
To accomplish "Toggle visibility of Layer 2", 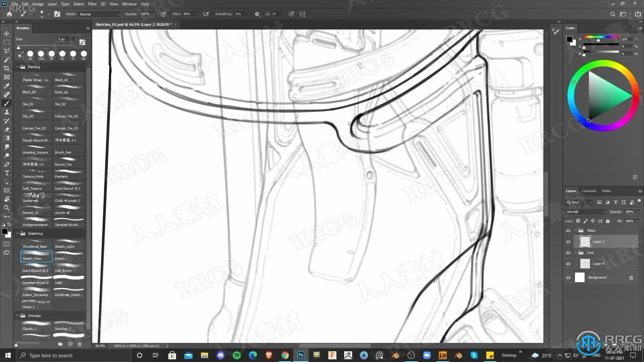I will [568, 242].
